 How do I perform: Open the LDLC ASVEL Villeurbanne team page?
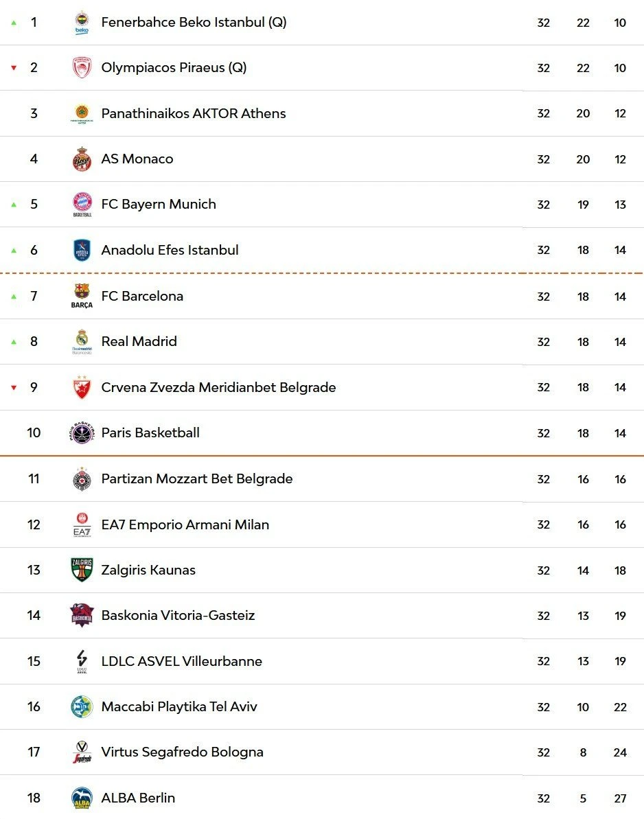click(x=181, y=661)
